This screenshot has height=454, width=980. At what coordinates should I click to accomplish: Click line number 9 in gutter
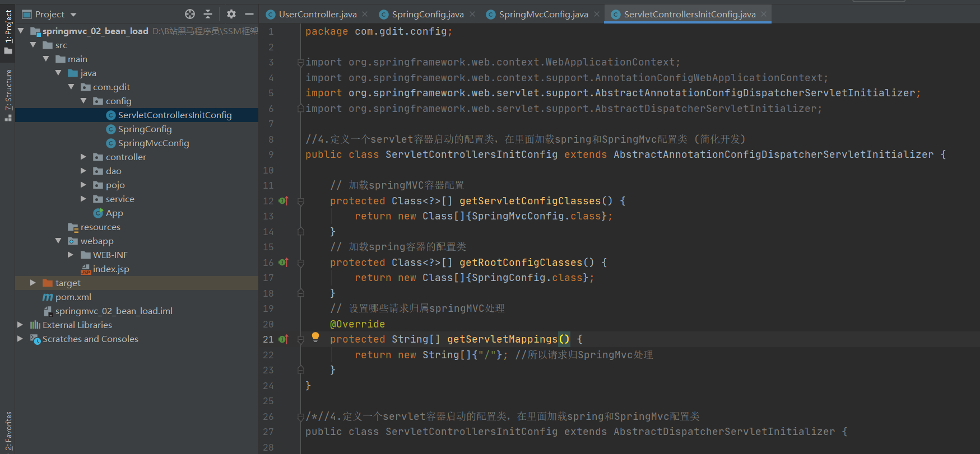point(271,155)
